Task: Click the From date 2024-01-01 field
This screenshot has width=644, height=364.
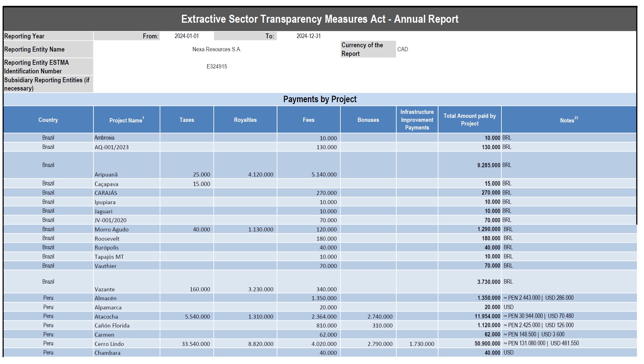Action: pos(186,36)
